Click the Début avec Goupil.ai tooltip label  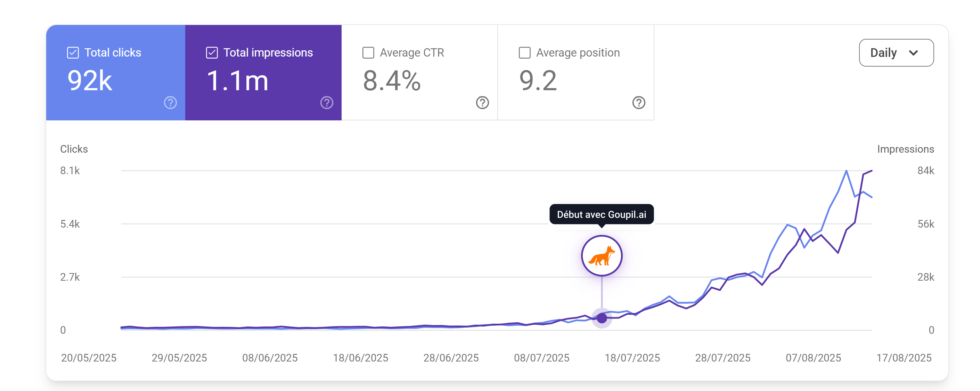pos(602,214)
